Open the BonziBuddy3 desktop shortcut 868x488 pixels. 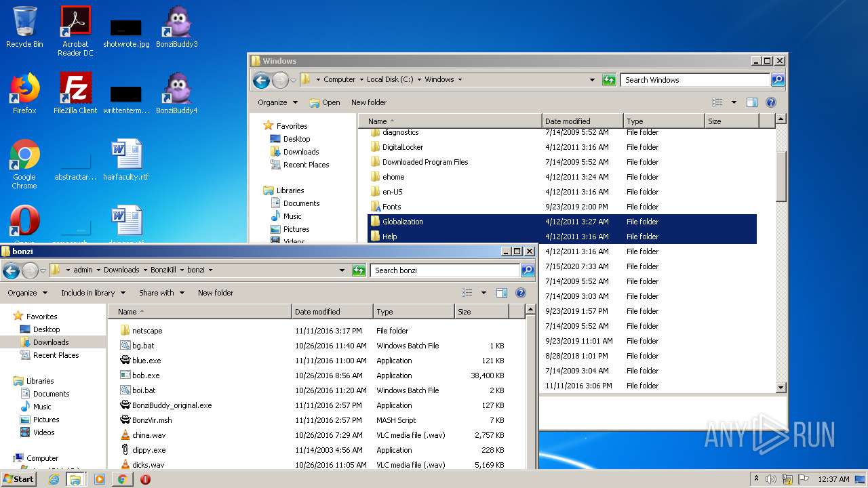coord(176,27)
